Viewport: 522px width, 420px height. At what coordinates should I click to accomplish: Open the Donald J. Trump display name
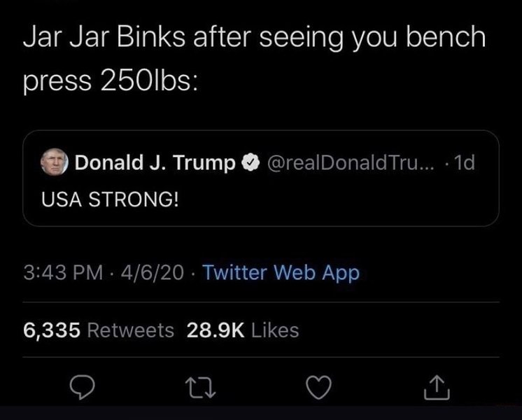tap(155, 163)
